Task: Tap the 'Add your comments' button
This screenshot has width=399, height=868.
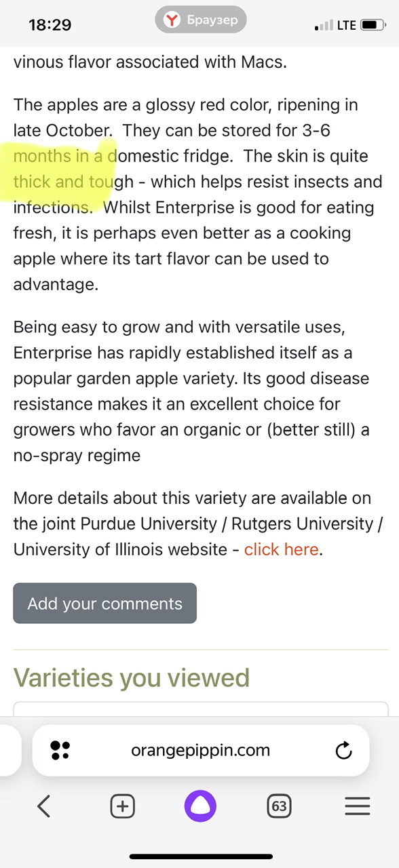Action: tap(105, 604)
